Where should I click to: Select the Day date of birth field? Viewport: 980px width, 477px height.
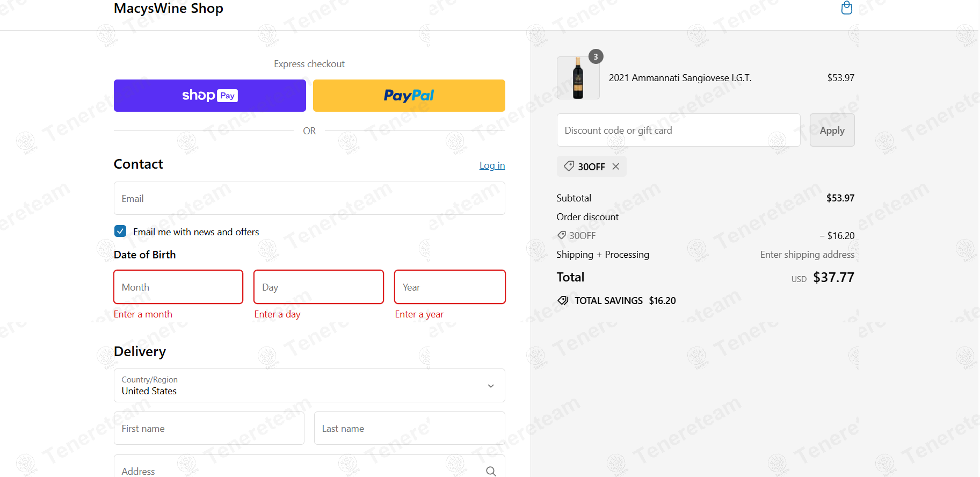(x=319, y=287)
